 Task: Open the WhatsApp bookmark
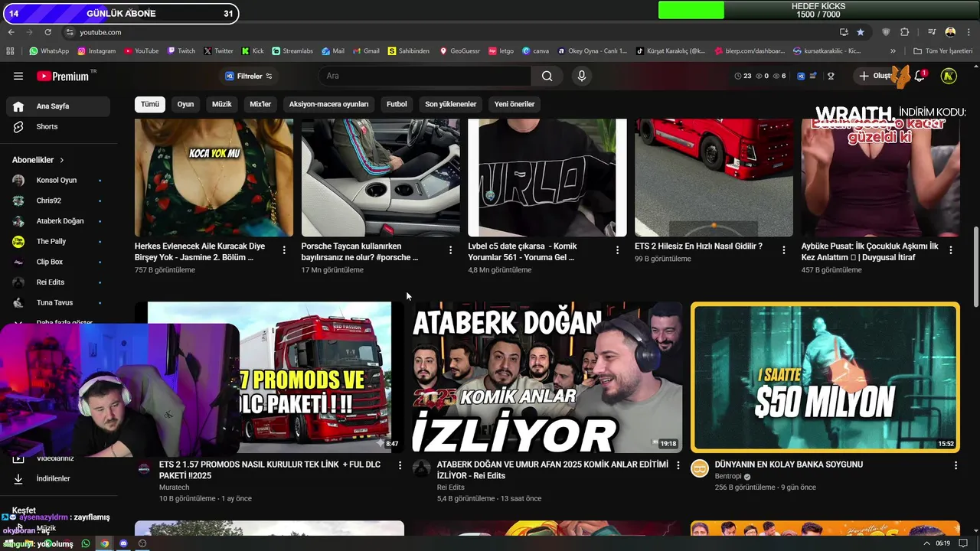(49, 51)
